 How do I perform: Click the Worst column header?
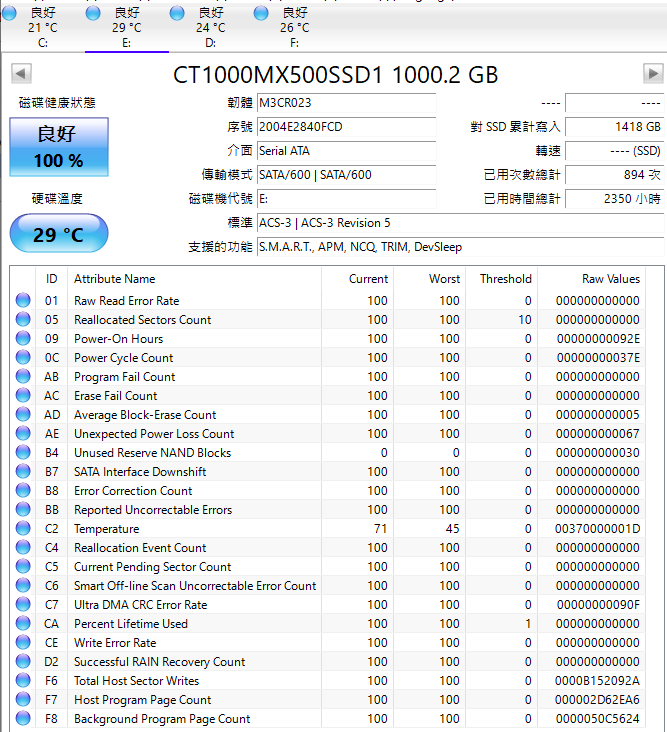pos(429,279)
